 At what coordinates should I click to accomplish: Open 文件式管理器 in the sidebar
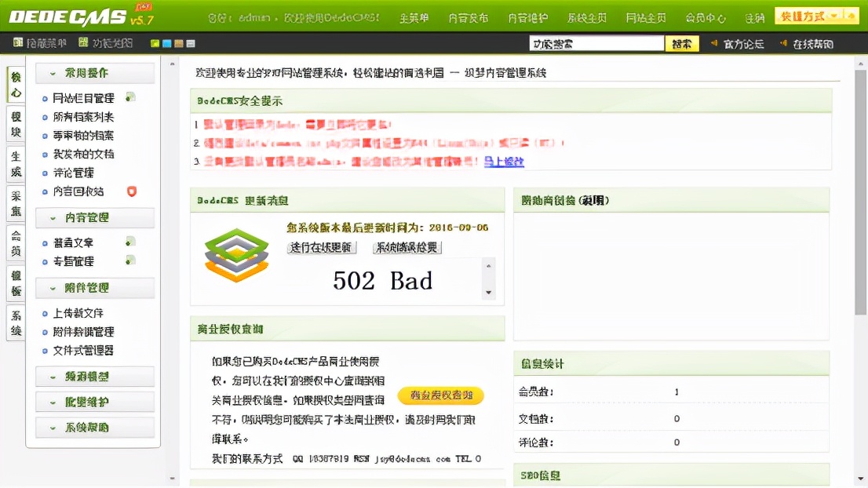coord(84,351)
